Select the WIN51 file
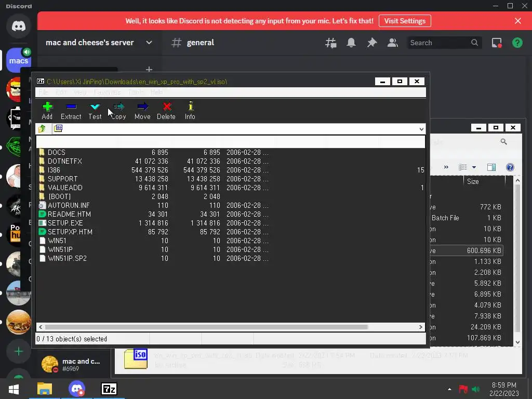This screenshot has height=399, width=532. click(x=57, y=241)
